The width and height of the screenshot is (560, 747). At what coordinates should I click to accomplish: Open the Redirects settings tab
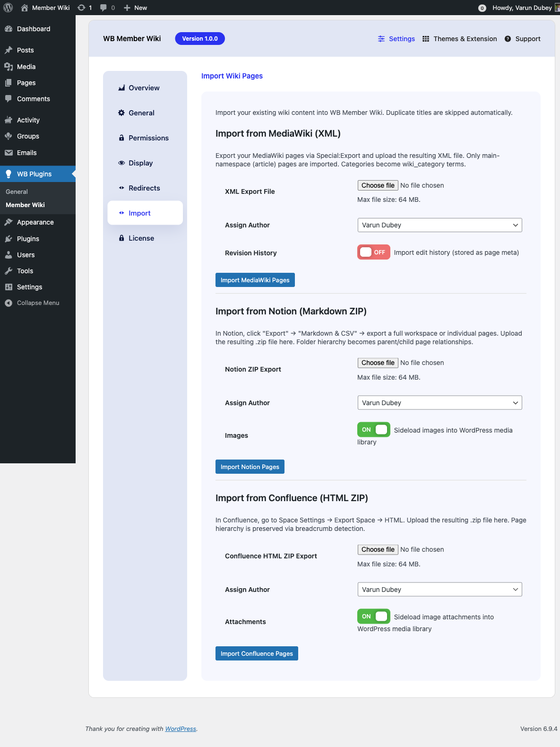144,188
